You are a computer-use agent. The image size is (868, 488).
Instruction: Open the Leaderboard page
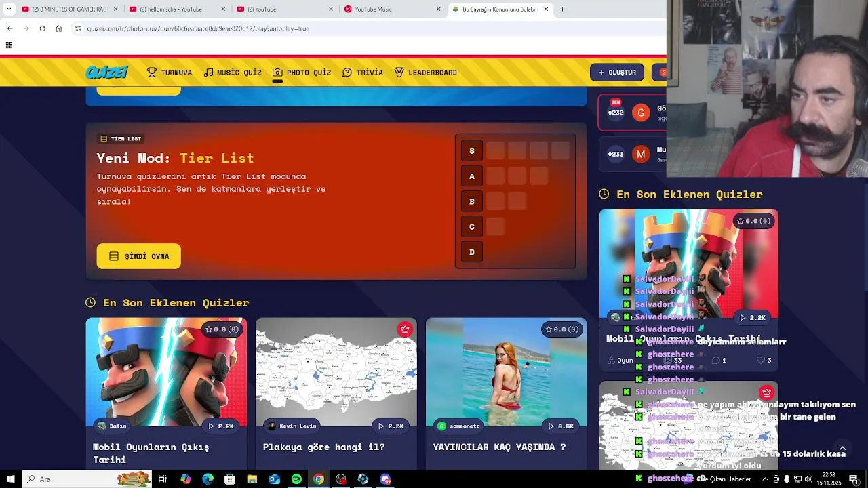point(425,73)
